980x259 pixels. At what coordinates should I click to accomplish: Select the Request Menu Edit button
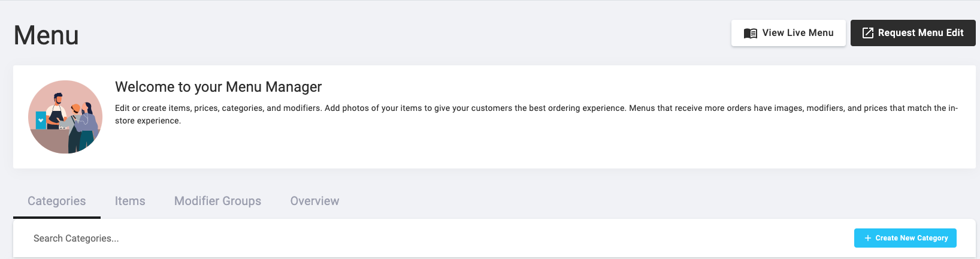pos(913,33)
